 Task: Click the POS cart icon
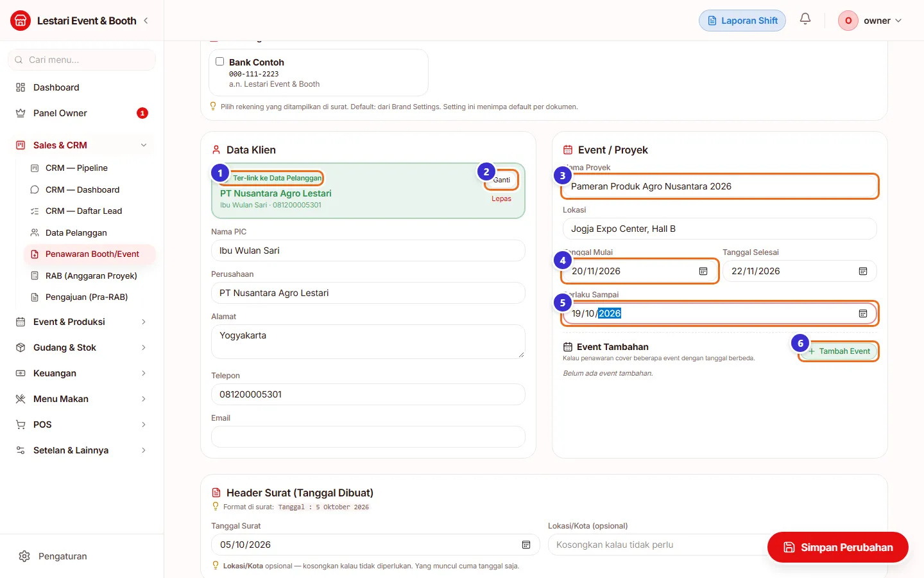pos(21,425)
